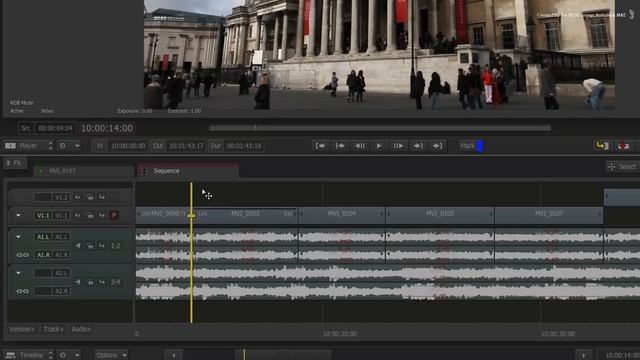
Task: Open the player settings gear menu
Action: coord(68,146)
